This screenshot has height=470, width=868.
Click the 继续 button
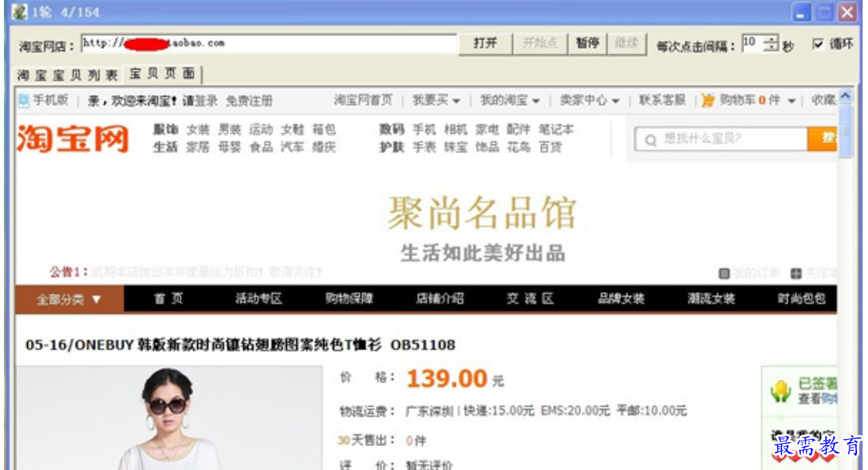point(627,43)
